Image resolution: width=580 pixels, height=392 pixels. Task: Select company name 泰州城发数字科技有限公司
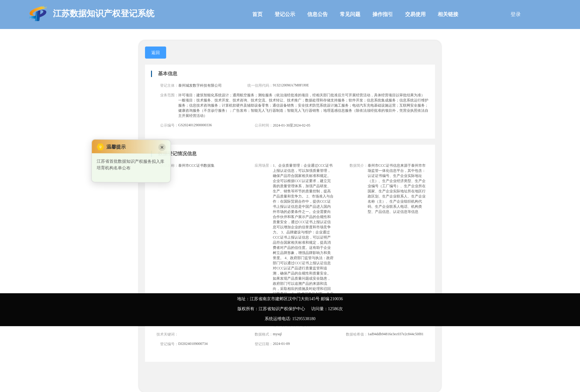(x=200, y=85)
